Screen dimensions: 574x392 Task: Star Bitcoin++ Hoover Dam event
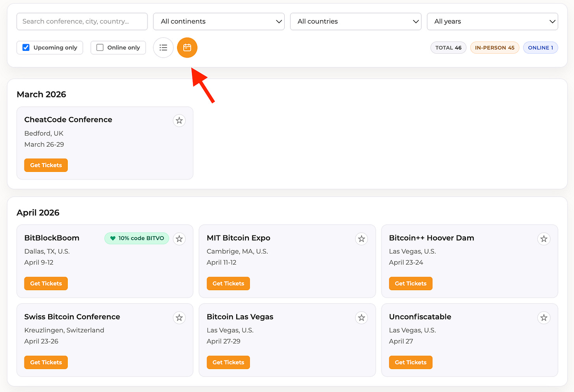[544, 239]
